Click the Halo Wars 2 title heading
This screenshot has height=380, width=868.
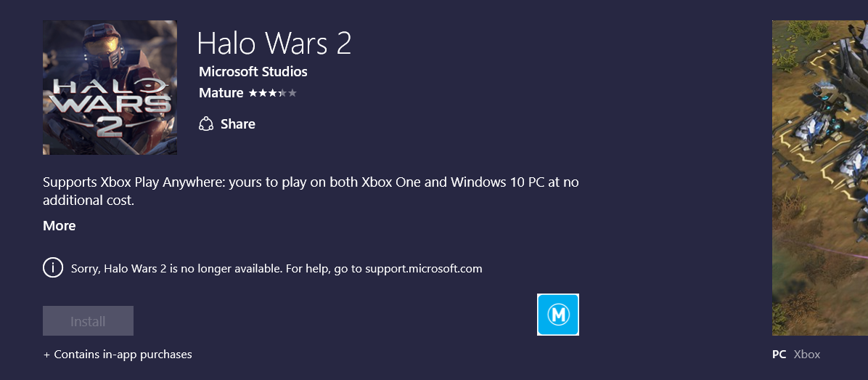(x=274, y=43)
